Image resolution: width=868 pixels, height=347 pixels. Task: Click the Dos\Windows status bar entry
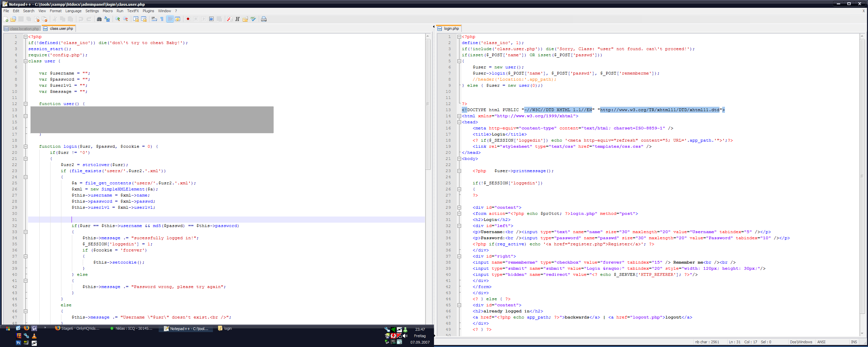coord(801,342)
